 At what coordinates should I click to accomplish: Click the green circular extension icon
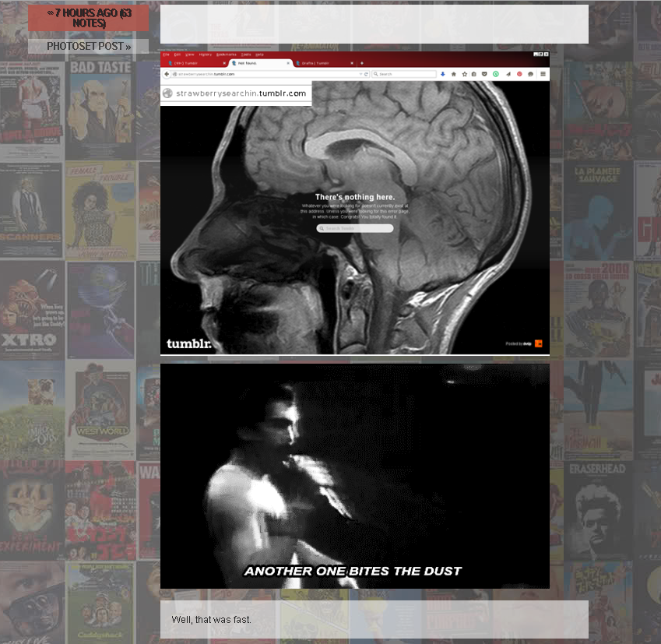click(x=496, y=74)
